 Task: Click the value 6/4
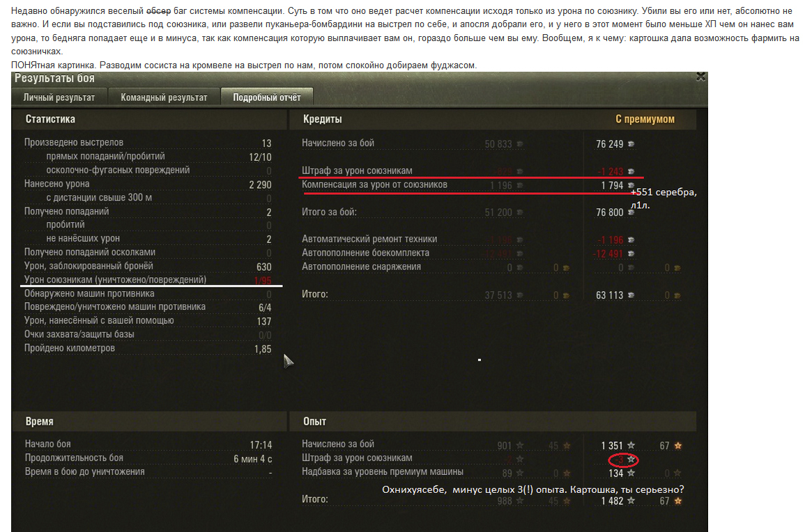265,308
